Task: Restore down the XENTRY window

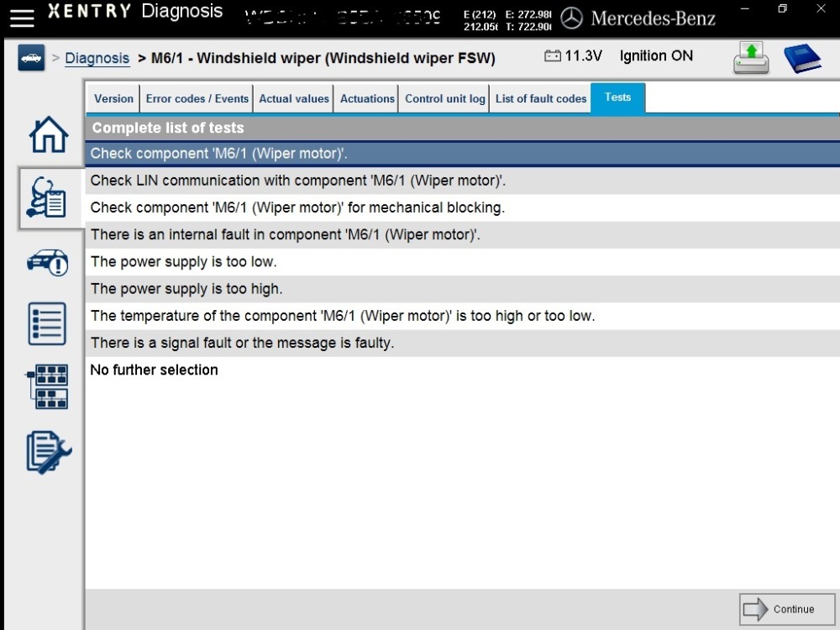Action: (783, 8)
